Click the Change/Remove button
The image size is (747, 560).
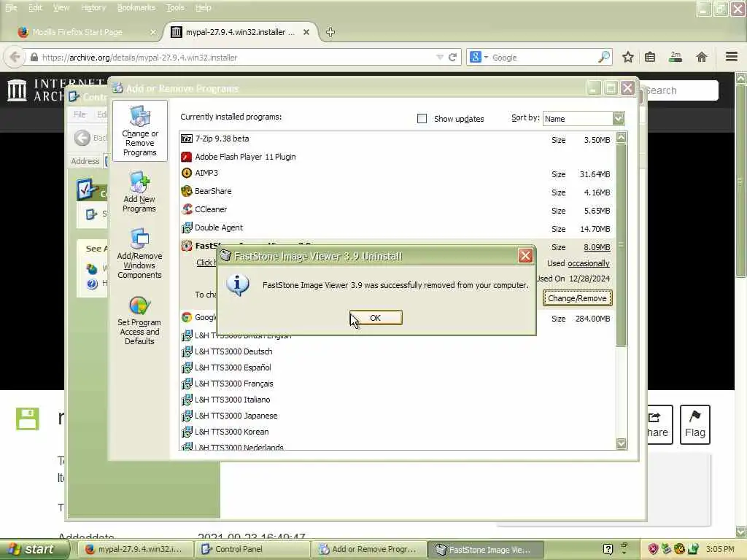pyautogui.click(x=577, y=298)
